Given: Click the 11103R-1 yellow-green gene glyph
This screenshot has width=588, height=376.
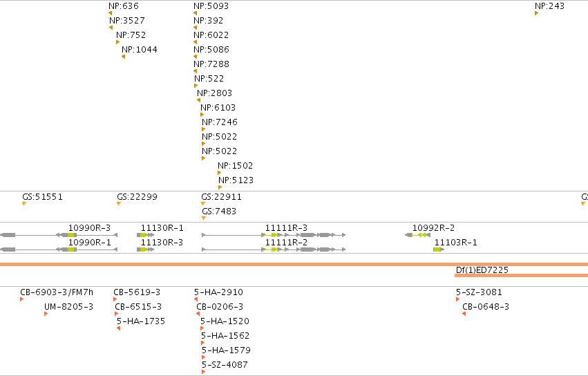Looking at the screenshot, I should coord(437,250).
